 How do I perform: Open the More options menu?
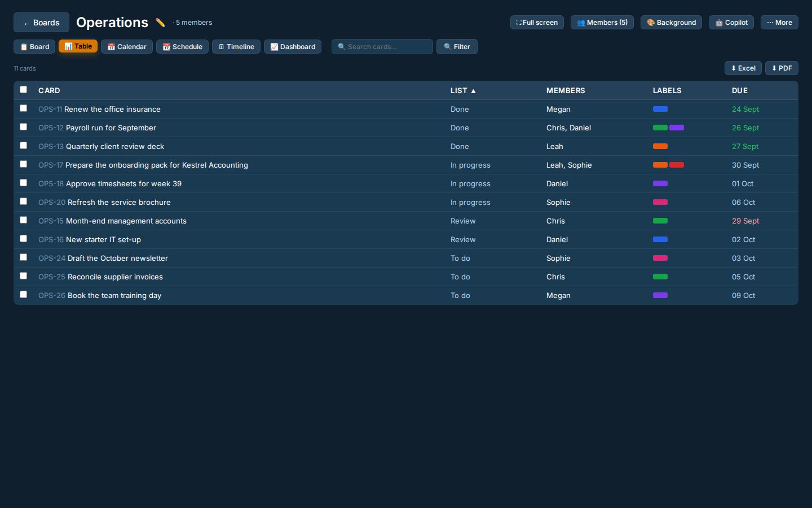pos(779,23)
